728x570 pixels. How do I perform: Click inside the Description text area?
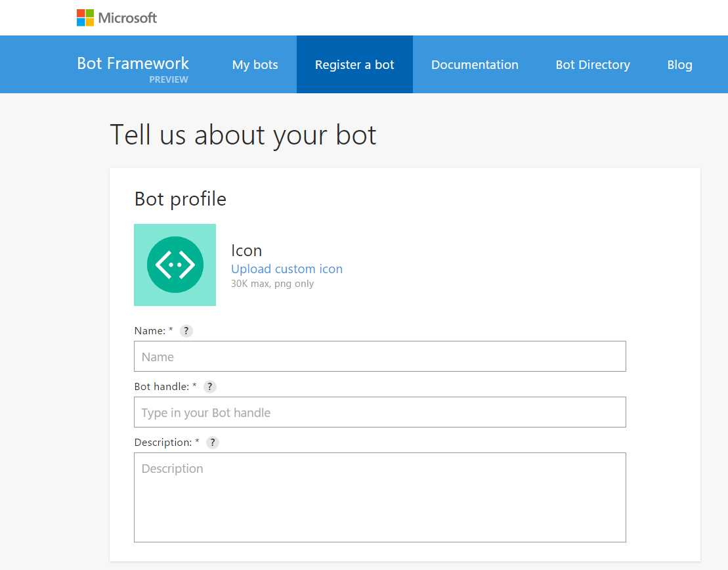point(379,496)
